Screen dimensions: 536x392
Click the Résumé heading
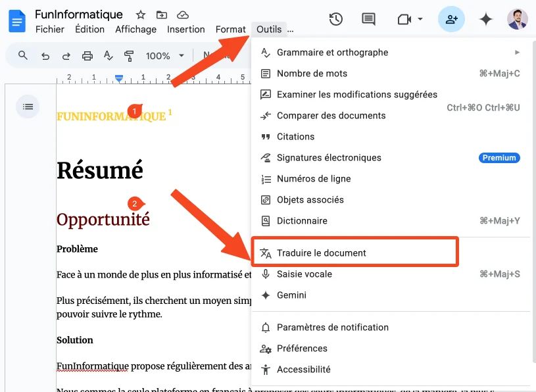coord(100,170)
